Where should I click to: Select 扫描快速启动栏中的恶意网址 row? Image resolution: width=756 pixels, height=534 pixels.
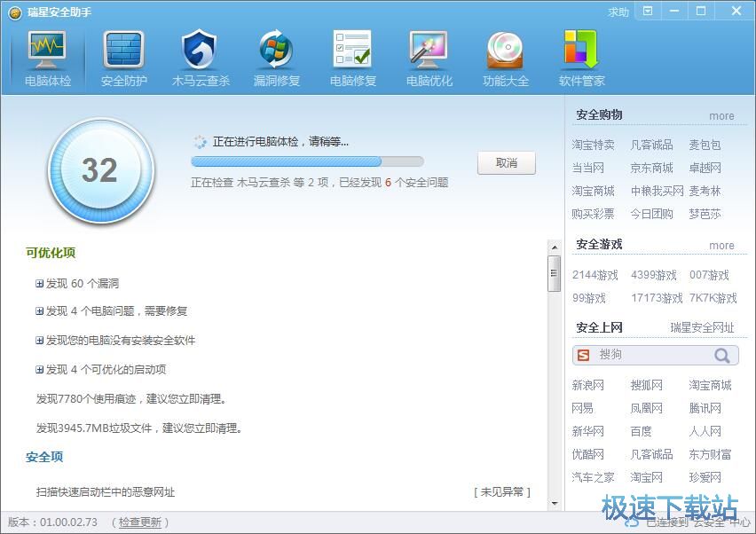[105, 492]
